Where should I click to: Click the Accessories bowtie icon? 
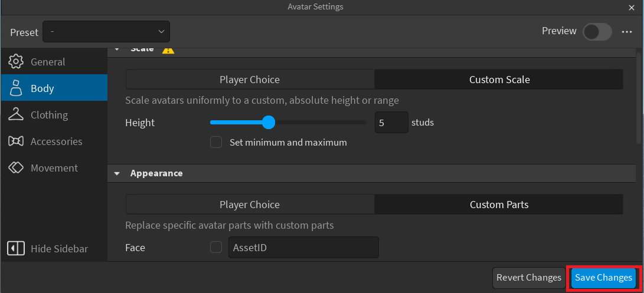coord(16,141)
